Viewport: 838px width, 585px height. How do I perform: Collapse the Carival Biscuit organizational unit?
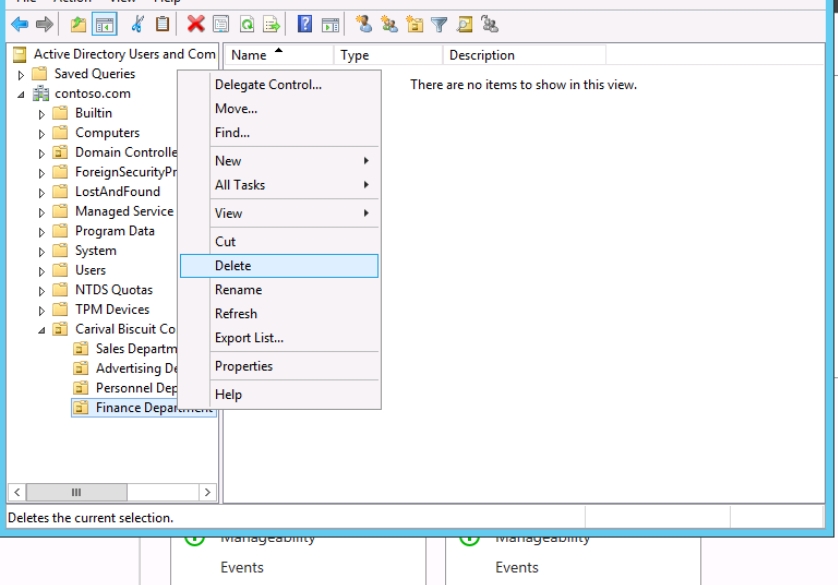[42, 330]
